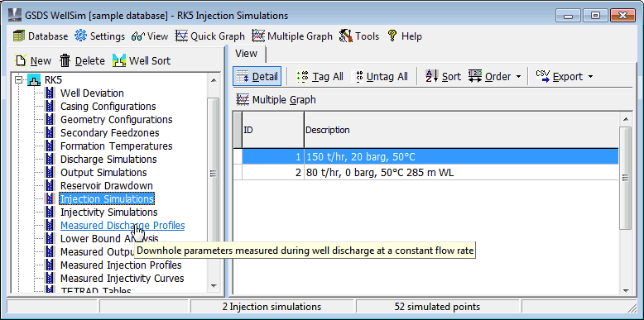Open Settings gear icon
The image size is (644, 320).
point(80,36)
